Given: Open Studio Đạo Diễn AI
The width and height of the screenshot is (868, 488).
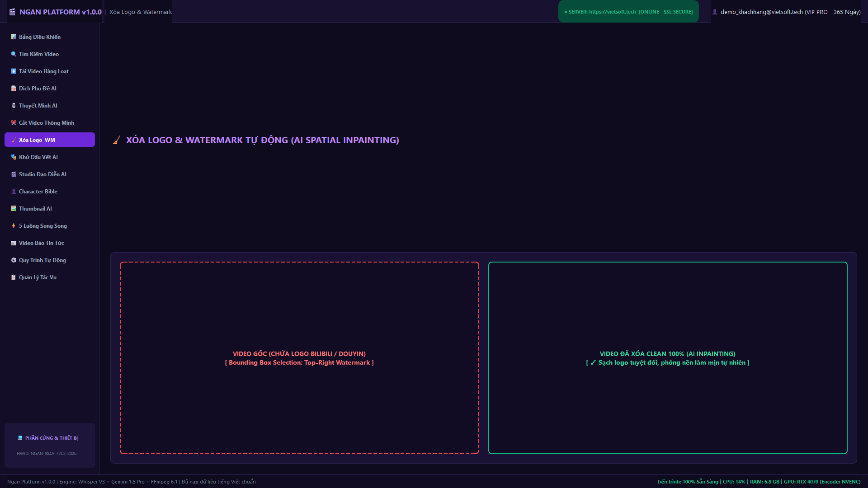Looking at the screenshot, I should 50,174.
